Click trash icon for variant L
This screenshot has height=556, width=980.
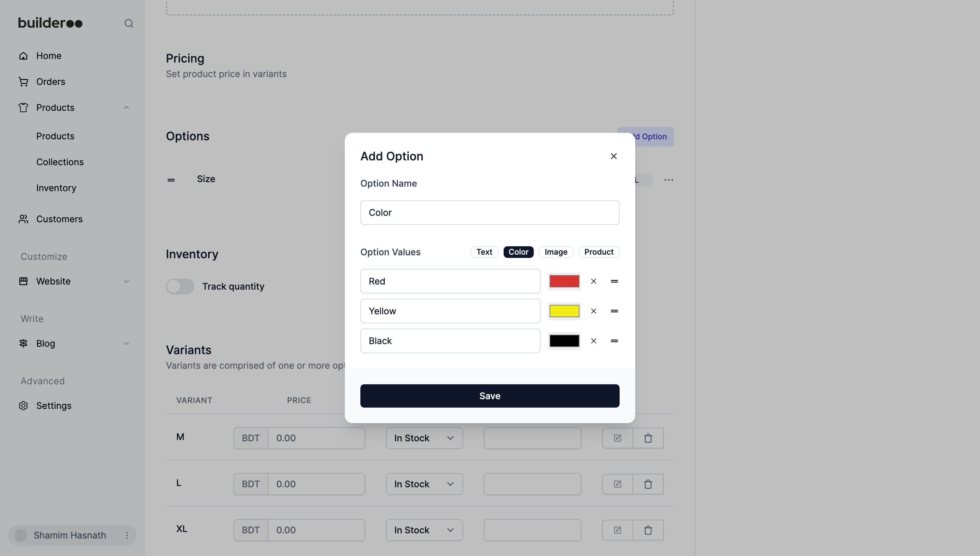pos(648,484)
